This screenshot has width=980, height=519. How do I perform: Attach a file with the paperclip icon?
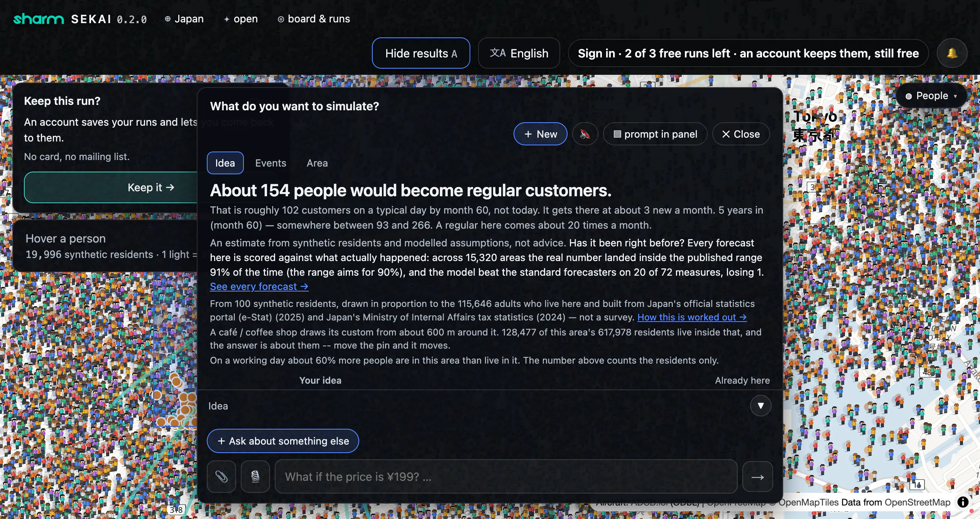[x=221, y=477]
